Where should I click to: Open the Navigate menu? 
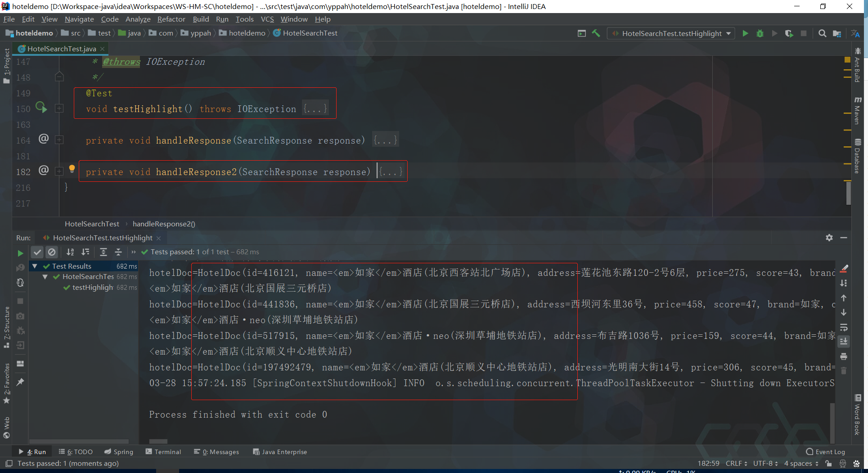tap(79, 19)
